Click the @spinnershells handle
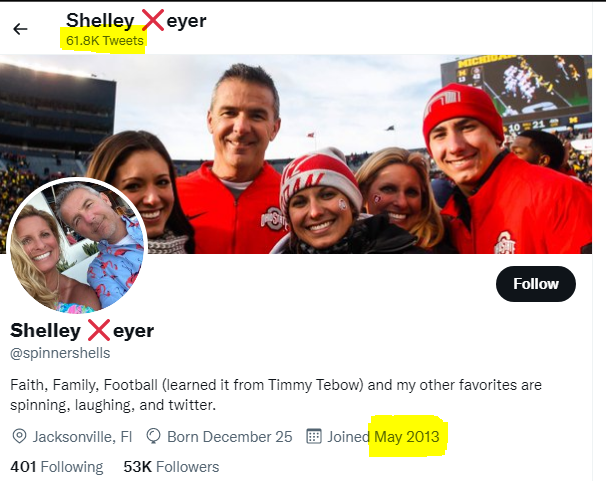The width and height of the screenshot is (606, 481). (60, 353)
